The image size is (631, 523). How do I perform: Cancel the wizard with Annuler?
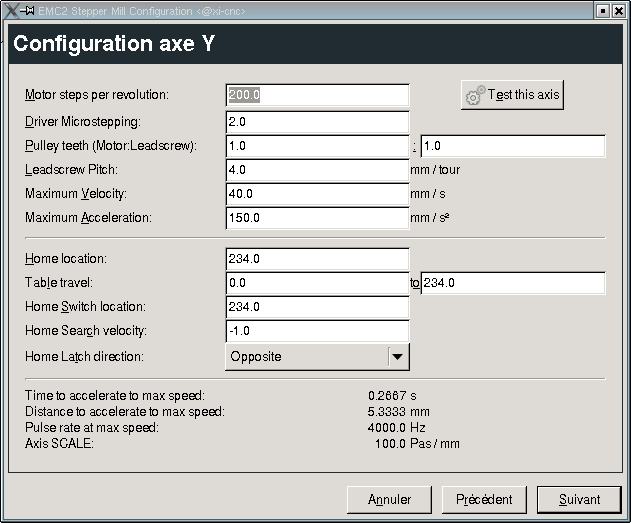pos(389,500)
